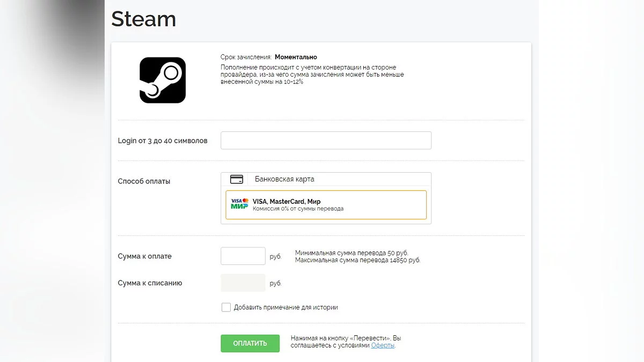Screen dimensions: 644x362
Task: Click 'Минимальная сумма перевода 50 руб.' text
Action: pos(352,253)
